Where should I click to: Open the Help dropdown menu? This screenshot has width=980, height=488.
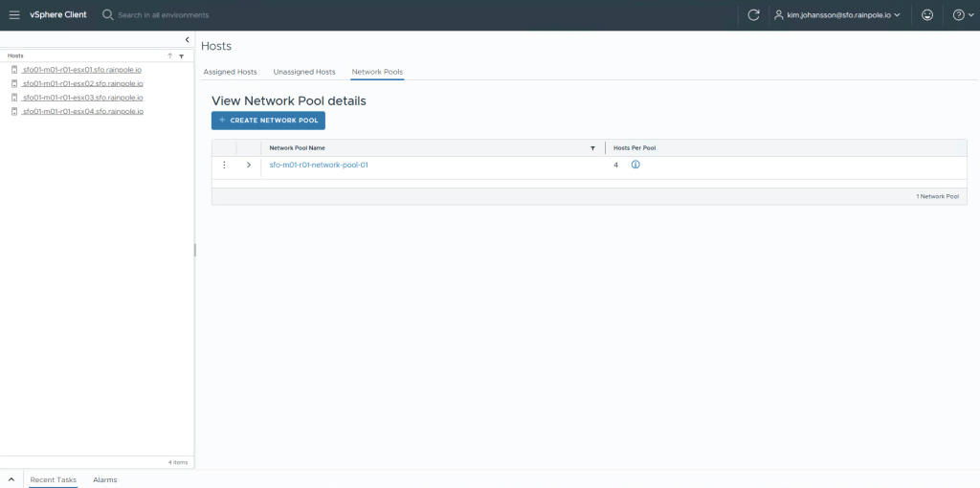(x=963, y=15)
